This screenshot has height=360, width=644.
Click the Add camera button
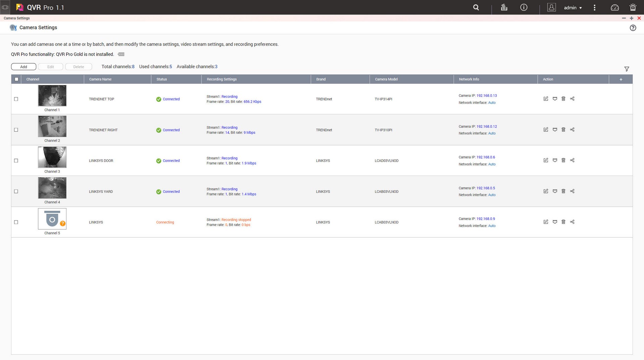point(23,67)
